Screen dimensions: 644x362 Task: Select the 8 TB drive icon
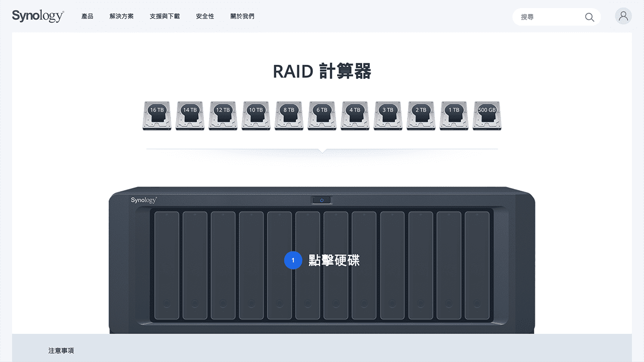point(289,115)
